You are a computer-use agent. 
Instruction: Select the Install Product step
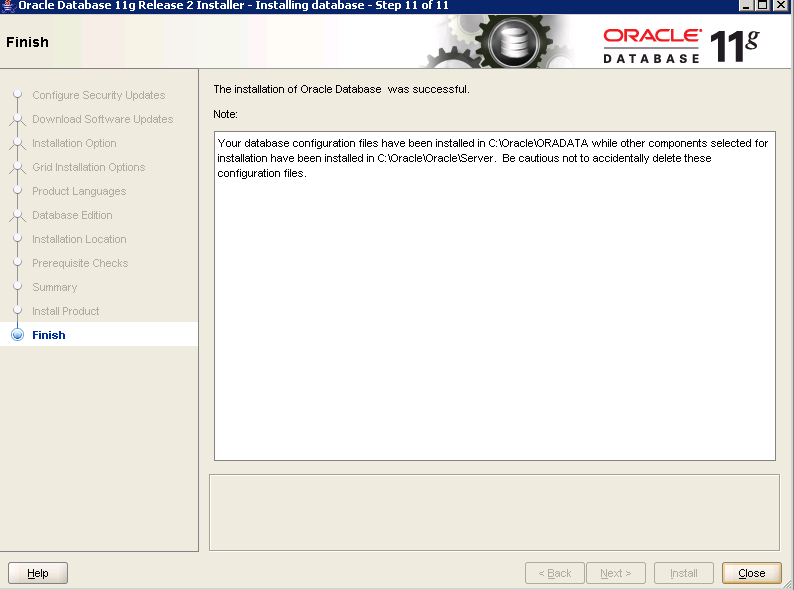pos(65,311)
